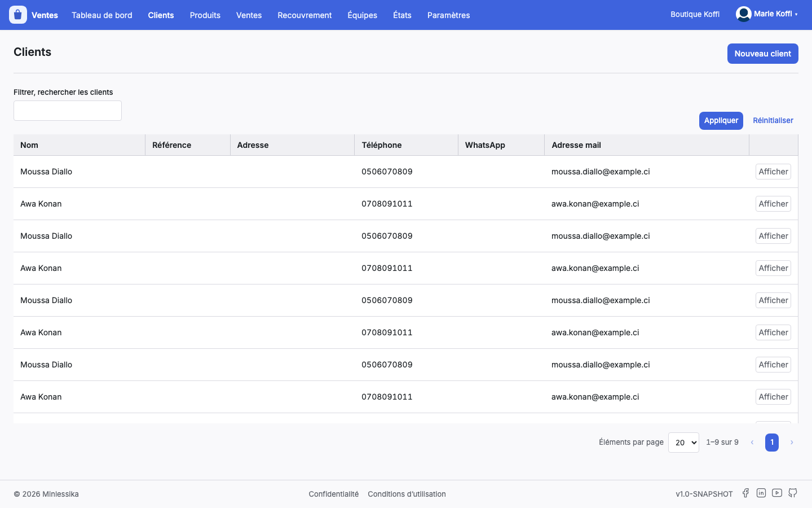The height and width of the screenshot is (508, 812).
Task: Open the Paramètres menu
Action: click(x=448, y=15)
